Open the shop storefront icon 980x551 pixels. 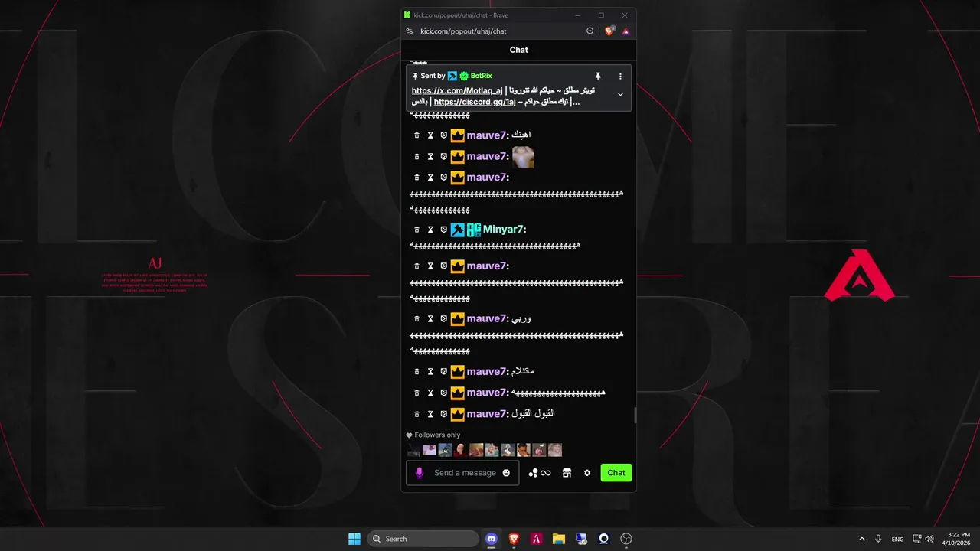coord(567,473)
